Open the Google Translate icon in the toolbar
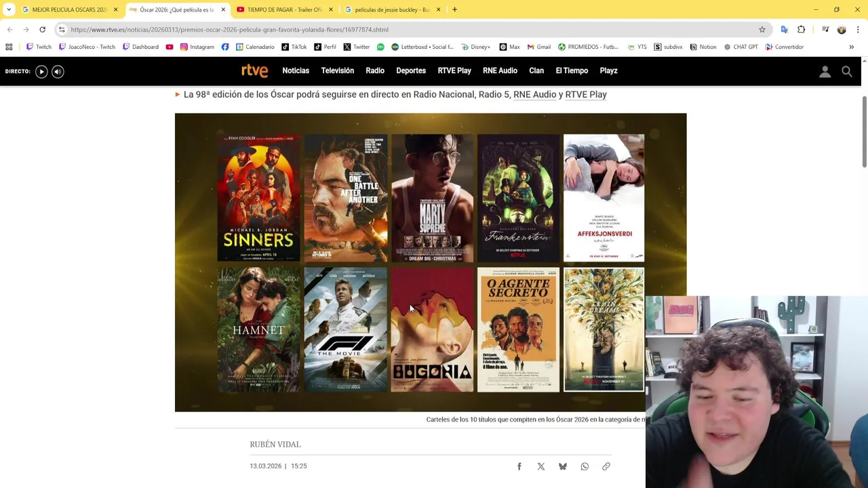The height and width of the screenshot is (488, 868). [785, 30]
